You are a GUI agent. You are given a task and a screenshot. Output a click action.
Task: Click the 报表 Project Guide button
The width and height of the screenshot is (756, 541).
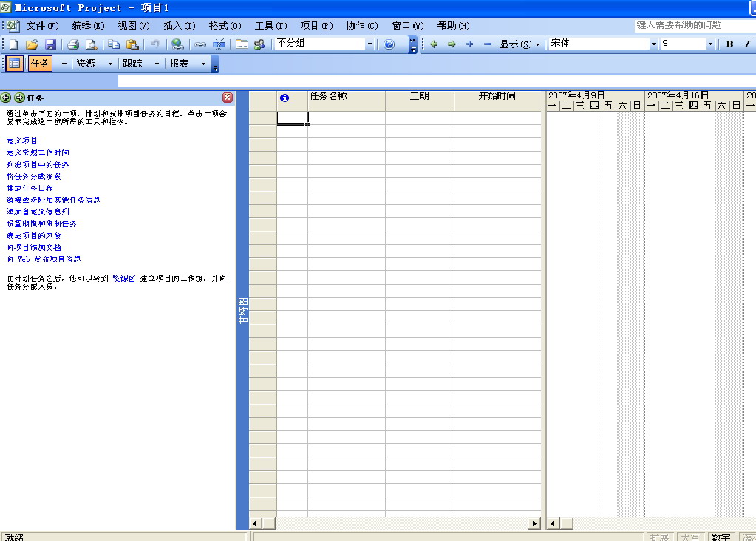point(180,63)
